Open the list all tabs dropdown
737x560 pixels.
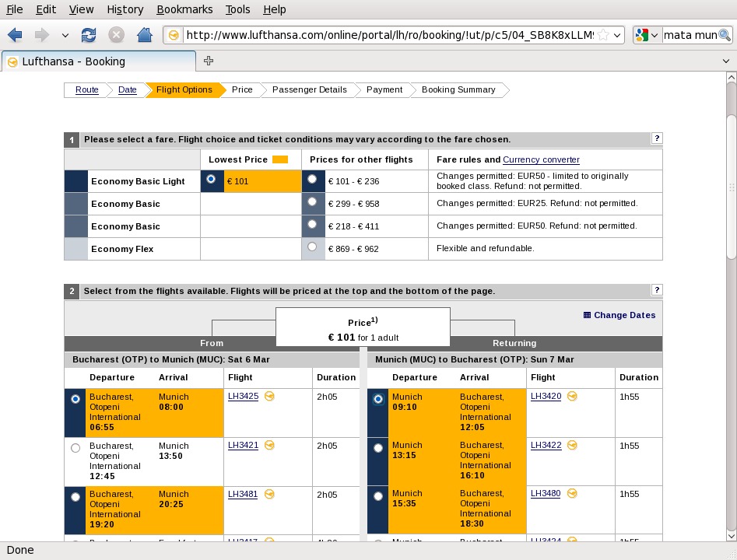726,61
